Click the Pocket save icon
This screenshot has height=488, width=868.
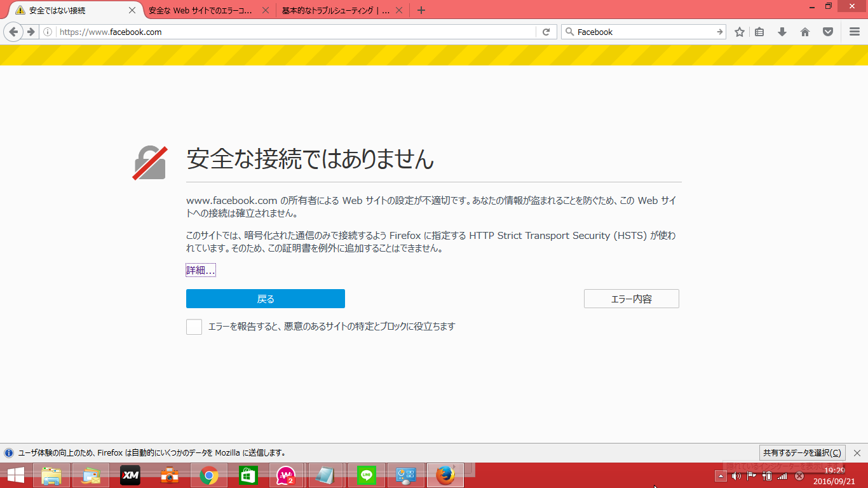point(828,32)
